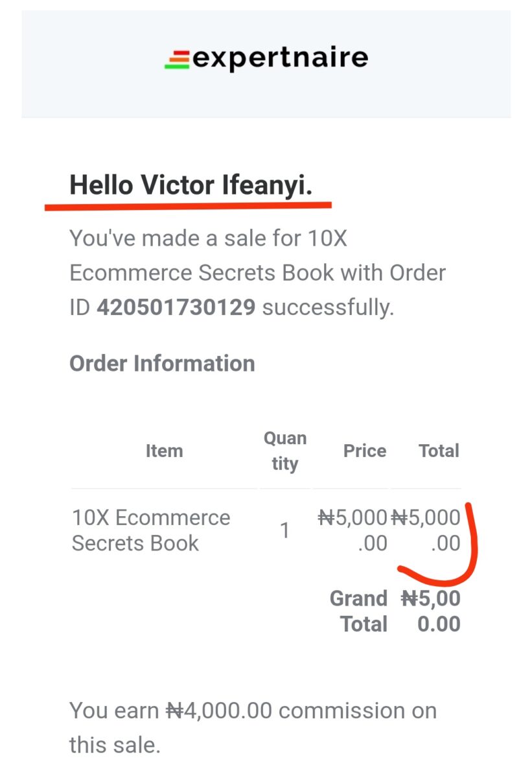The width and height of the screenshot is (532, 778).
Task: Click the Grand Total amount ₦5,000.00
Action: (x=431, y=611)
